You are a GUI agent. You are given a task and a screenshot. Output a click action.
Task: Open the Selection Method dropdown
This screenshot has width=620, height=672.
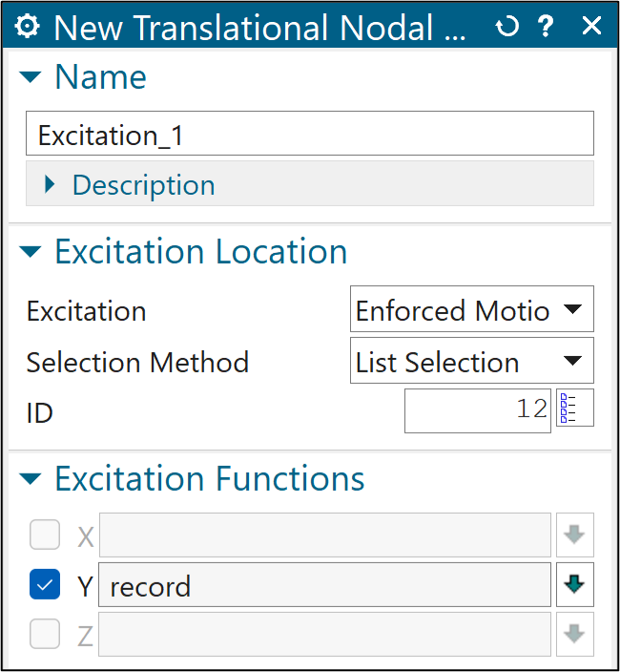click(471, 362)
